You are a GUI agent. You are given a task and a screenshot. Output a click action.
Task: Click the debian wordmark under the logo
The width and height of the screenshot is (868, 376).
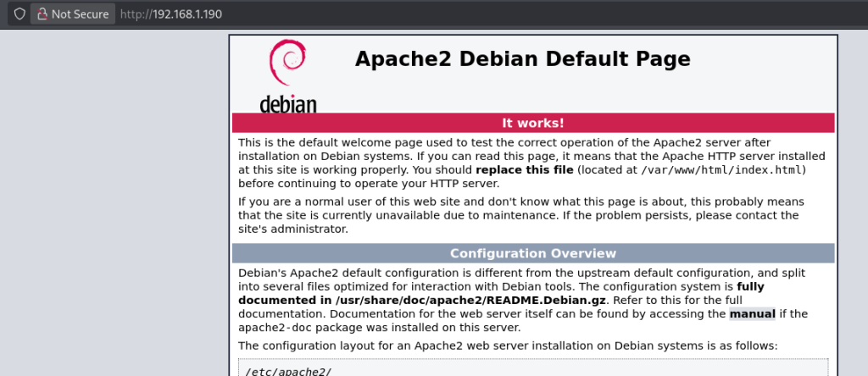coord(287,105)
